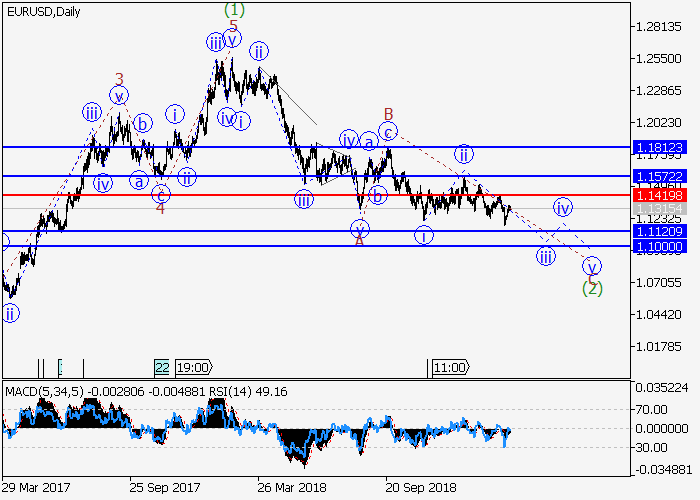Image resolution: width=700 pixels, height=500 pixels.
Task: Click the 11:00 time label
Action: pos(450,367)
